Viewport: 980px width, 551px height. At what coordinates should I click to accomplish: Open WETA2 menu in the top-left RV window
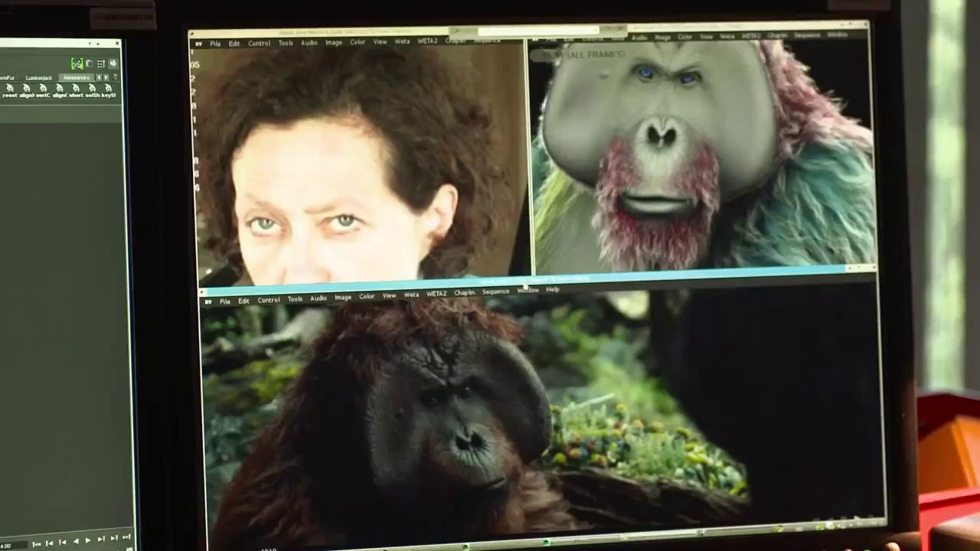click(427, 41)
